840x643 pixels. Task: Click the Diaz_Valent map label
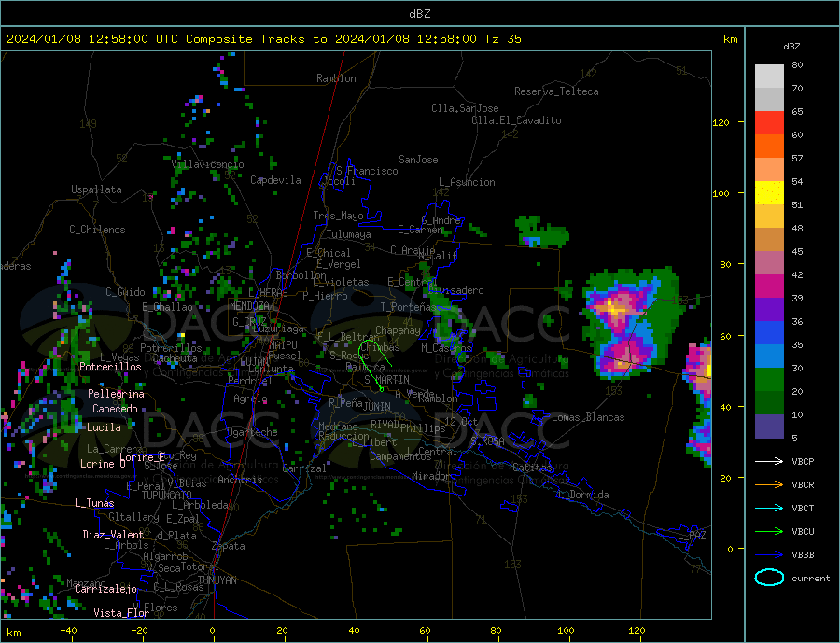[113, 534]
